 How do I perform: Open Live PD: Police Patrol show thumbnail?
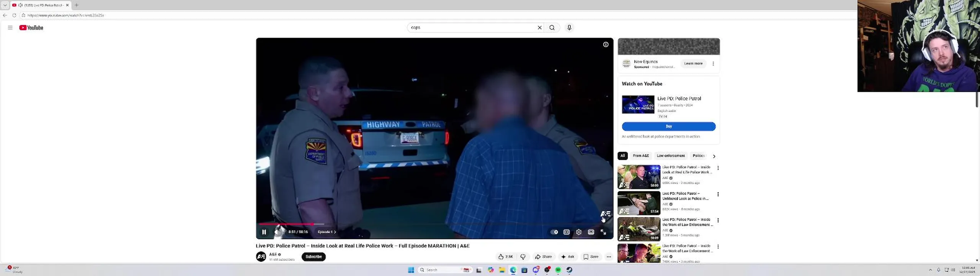(x=638, y=105)
